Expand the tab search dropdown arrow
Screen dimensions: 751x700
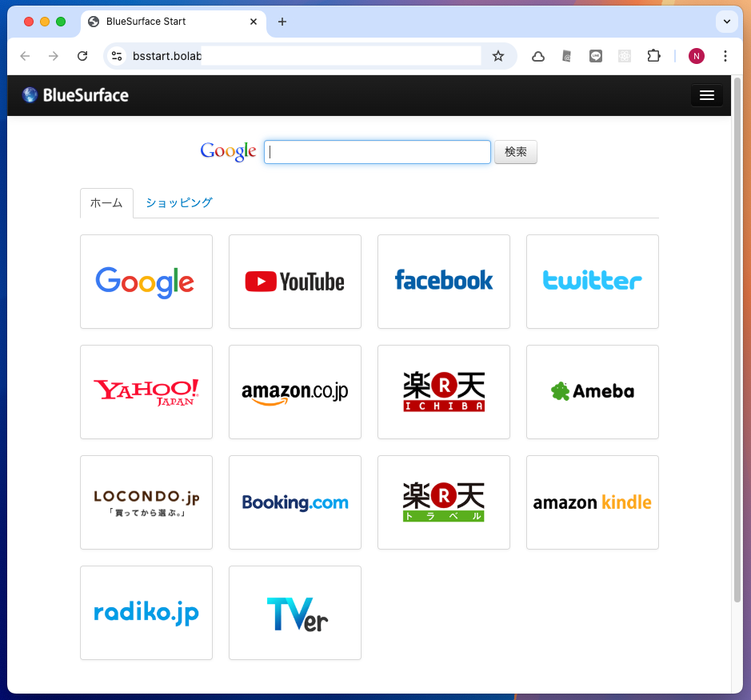coord(726,22)
